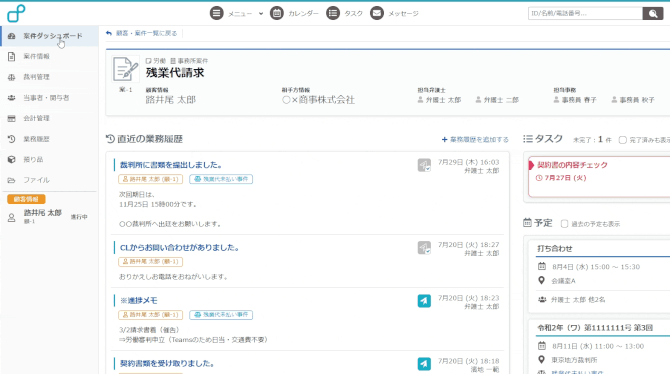Open the タスク list icon in header
Viewport: 670px width, 374px height.
332,13
